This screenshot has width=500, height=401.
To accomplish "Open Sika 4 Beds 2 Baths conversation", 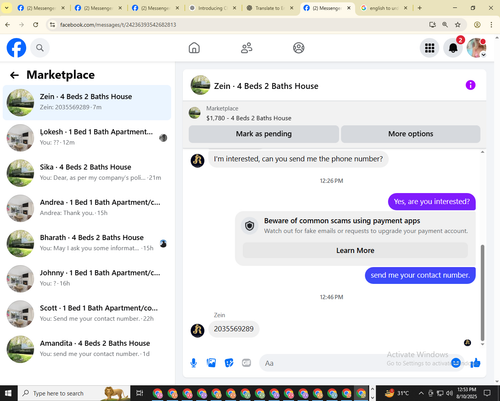I will (x=87, y=173).
